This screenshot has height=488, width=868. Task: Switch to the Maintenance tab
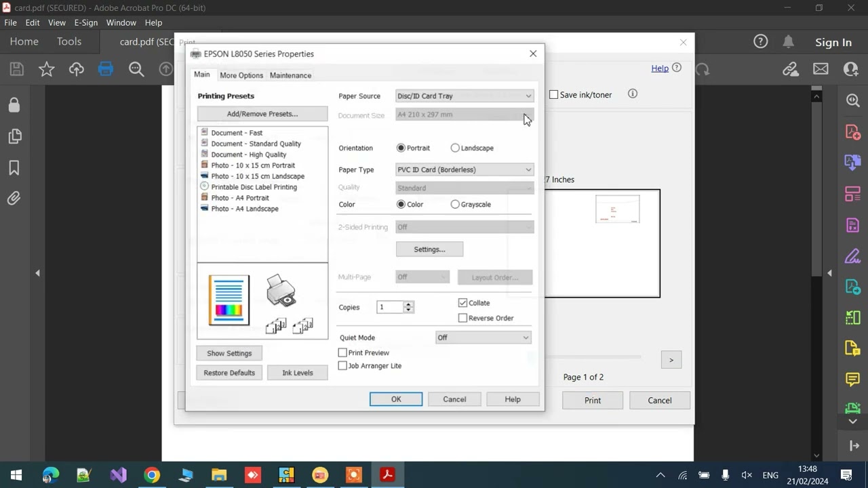coord(290,75)
